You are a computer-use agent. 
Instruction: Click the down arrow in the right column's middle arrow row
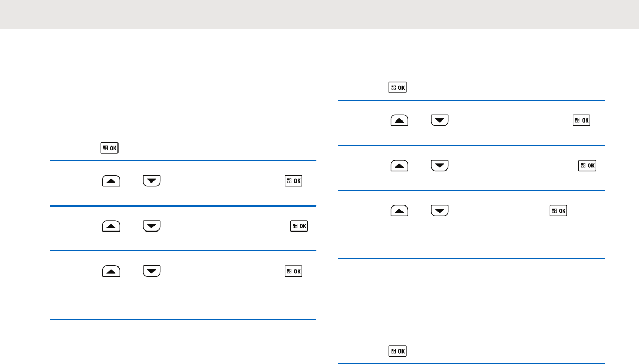click(440, 165)
